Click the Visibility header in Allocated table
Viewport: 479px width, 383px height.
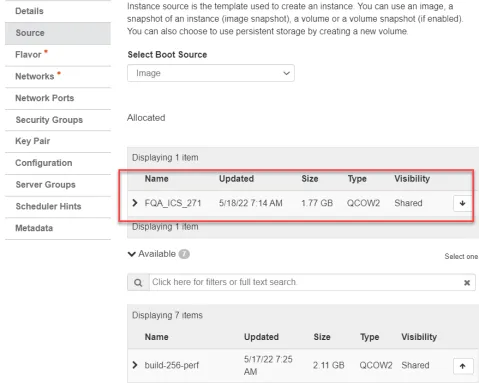412,179
